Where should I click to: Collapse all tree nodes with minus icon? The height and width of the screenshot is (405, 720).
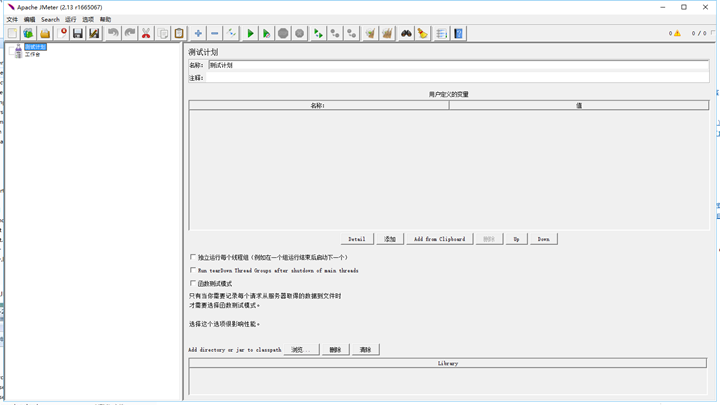click(214, 34)
